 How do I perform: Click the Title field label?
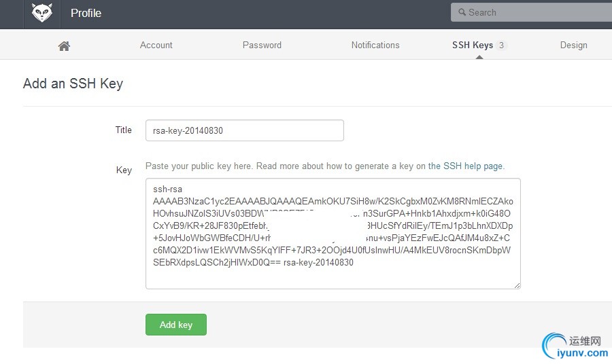point(123,130)
